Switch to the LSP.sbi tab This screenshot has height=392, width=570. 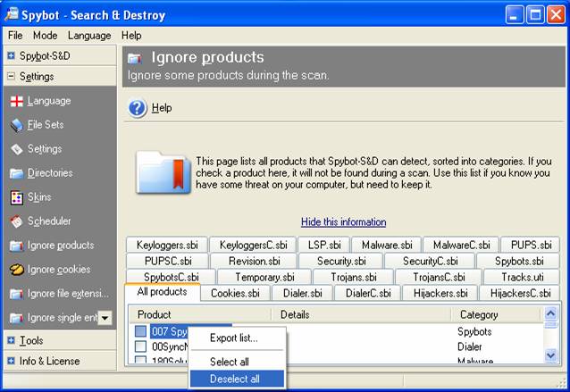[x=324, y=245]
